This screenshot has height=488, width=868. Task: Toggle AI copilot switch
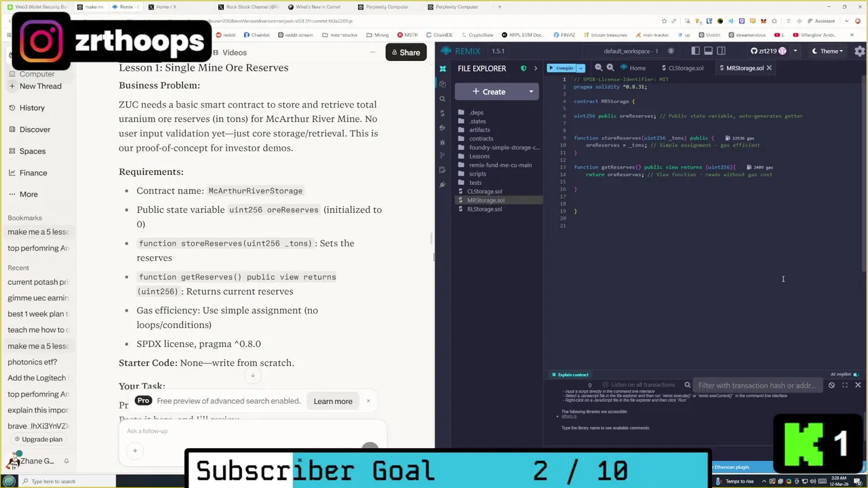(x=856, y=374)
